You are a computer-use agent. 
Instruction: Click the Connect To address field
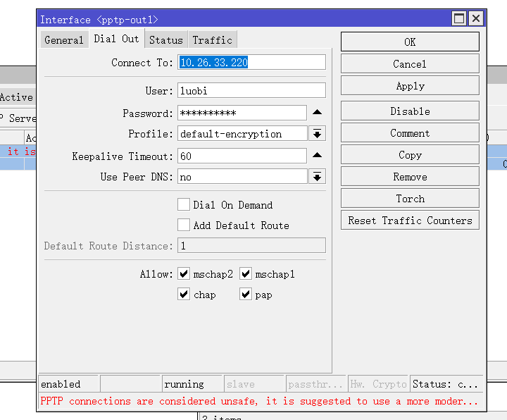click(x=251, y=63)
